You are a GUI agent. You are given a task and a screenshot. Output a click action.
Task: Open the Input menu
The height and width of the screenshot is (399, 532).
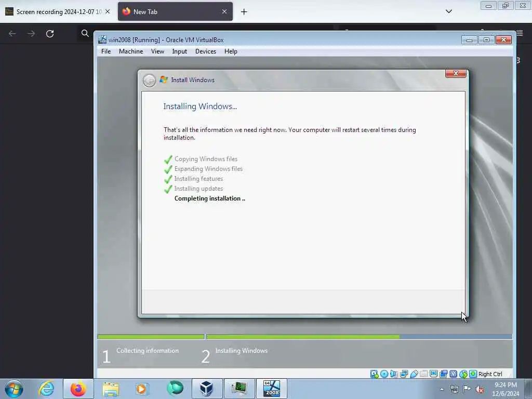click(x=179, y=51)
